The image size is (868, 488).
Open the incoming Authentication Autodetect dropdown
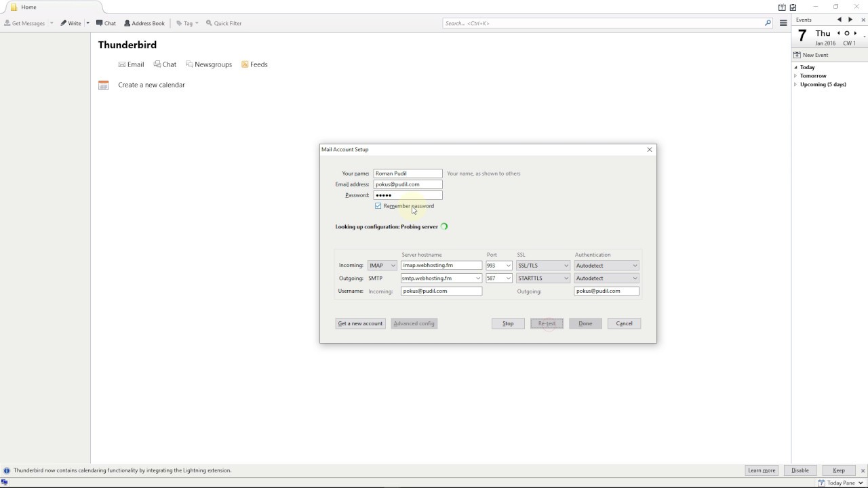(606, 266)
